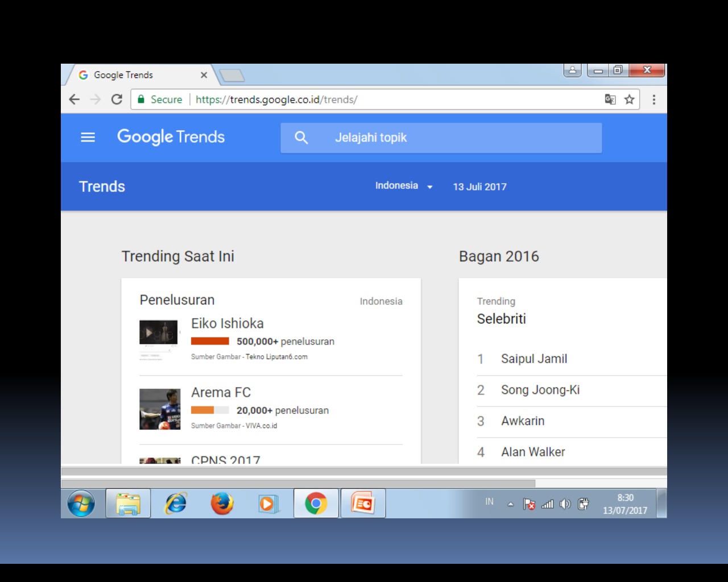Open the Indonesia country dropdown
Screen dimensions: 728x582
(x=404, y=186)
